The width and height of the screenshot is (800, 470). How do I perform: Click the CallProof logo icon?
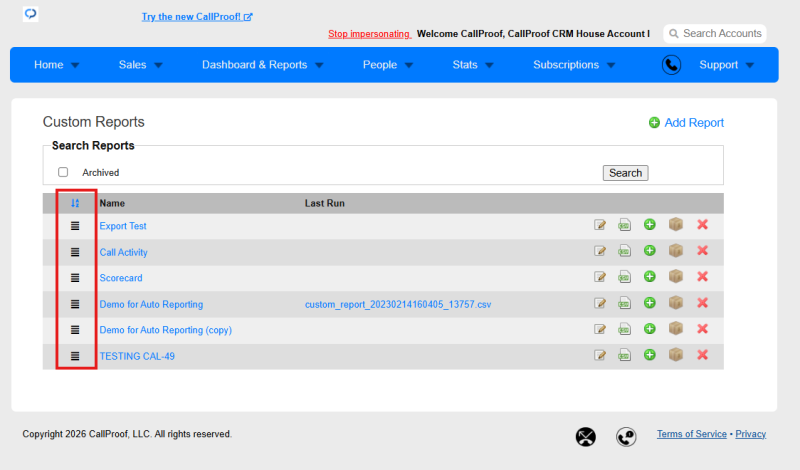31,14
